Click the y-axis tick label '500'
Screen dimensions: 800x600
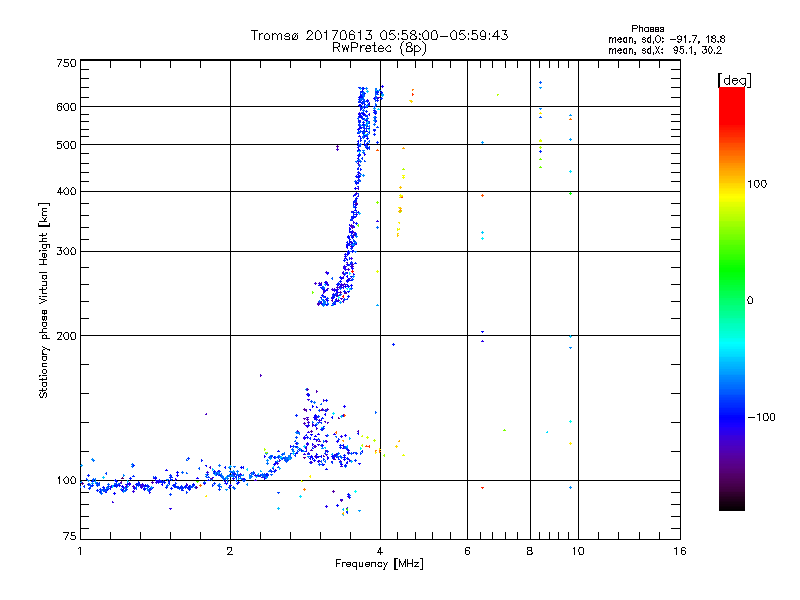pos(66,145)
